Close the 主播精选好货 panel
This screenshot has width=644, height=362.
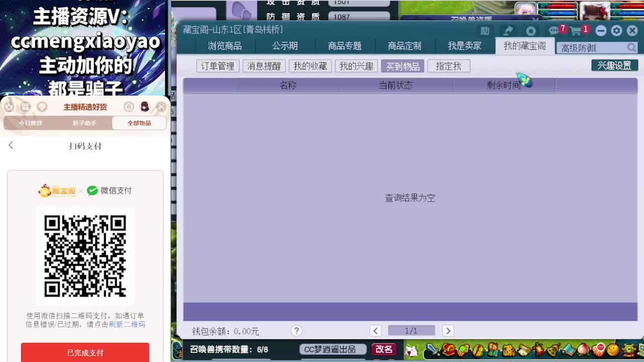click(x=161, y=107)
